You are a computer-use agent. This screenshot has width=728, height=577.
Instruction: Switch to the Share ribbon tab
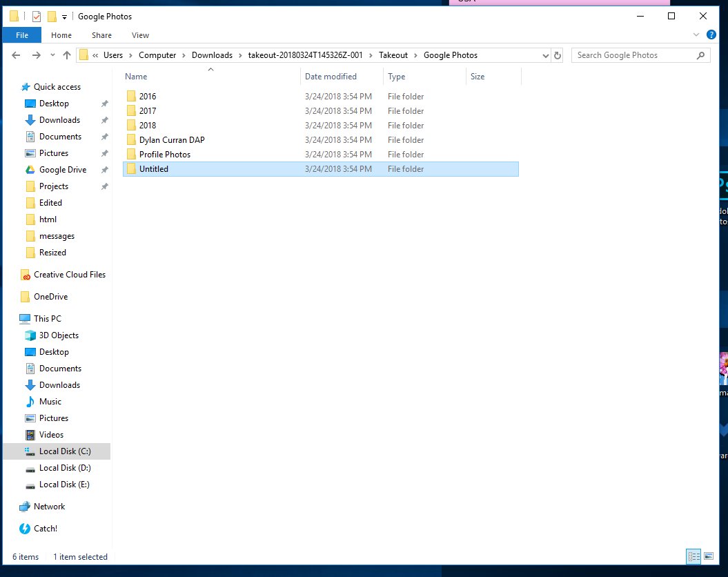coord(101,35)
